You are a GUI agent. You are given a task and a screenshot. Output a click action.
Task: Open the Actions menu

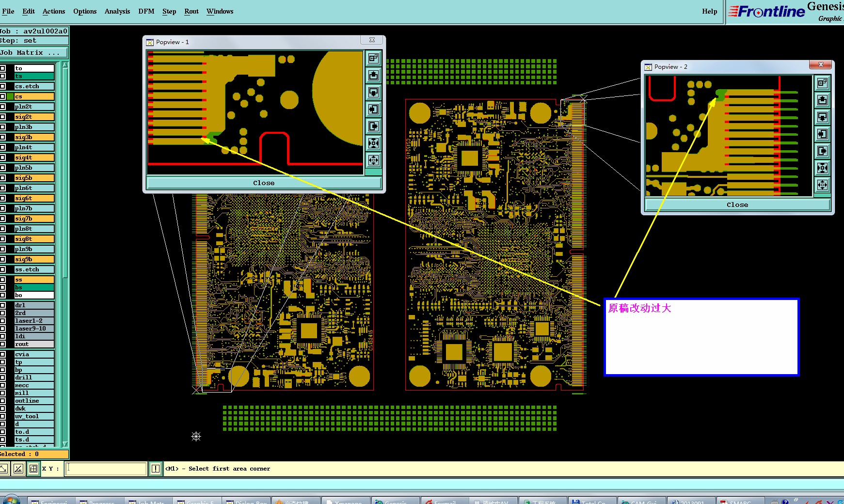click(x=54, y=11)
